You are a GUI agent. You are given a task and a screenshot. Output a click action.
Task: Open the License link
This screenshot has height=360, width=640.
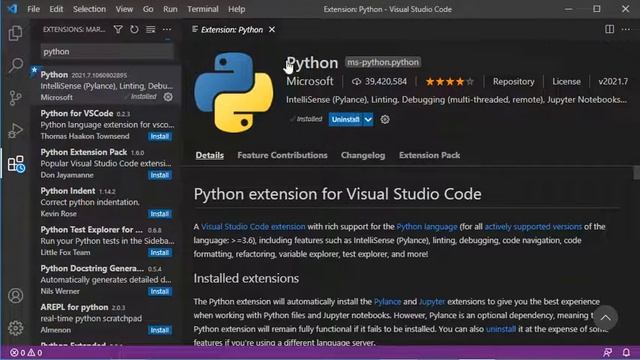[567, 82]
